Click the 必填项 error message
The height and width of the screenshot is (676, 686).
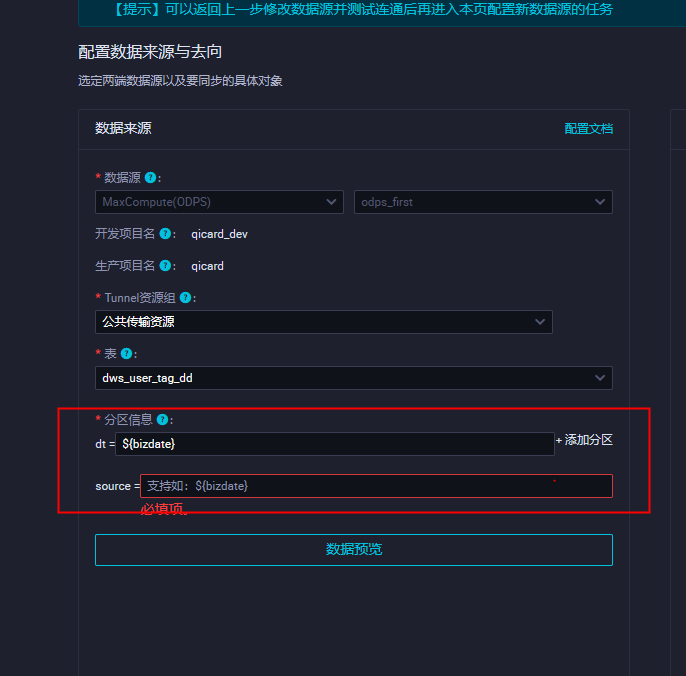point(164,509)
